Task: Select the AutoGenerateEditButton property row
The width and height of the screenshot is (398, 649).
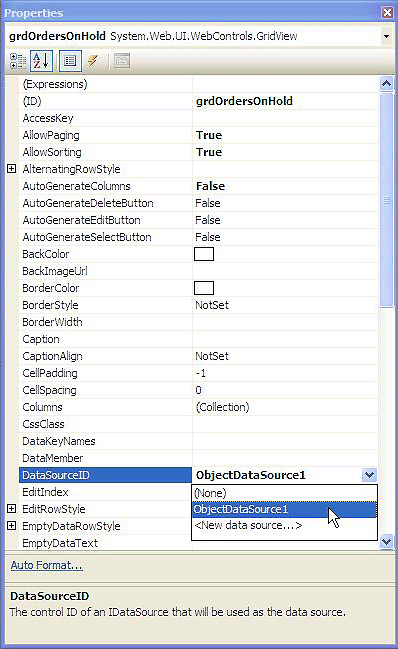Action: pyautogui.click(x=198, y=220)
